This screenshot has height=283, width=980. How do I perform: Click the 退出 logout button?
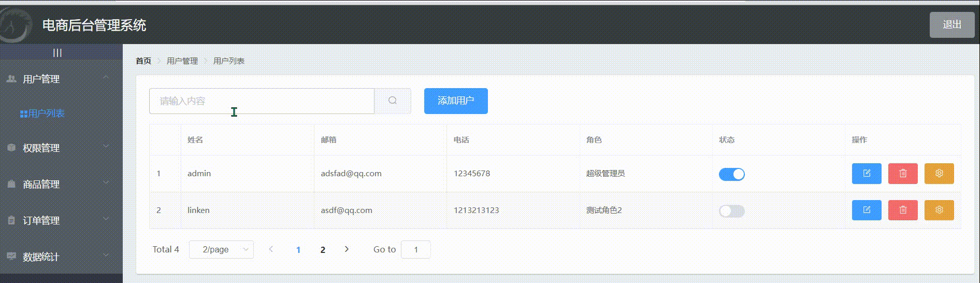click(x=952, y=25)
